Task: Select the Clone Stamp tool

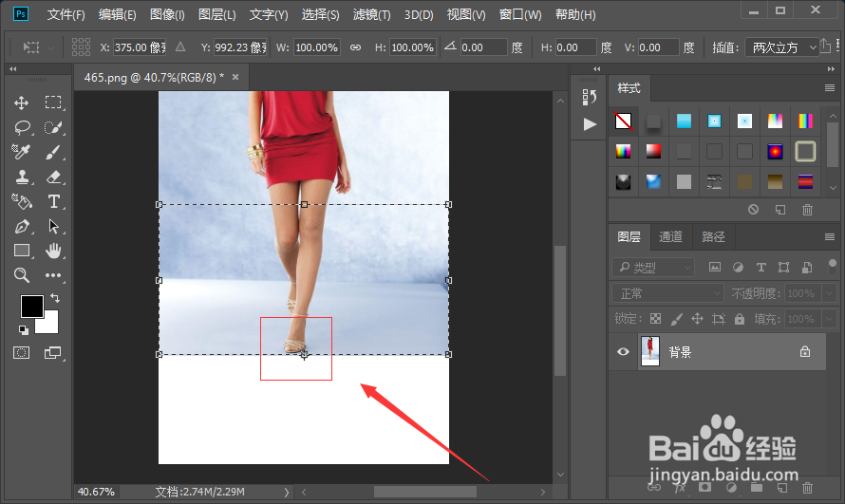Action: click(22, 177)
